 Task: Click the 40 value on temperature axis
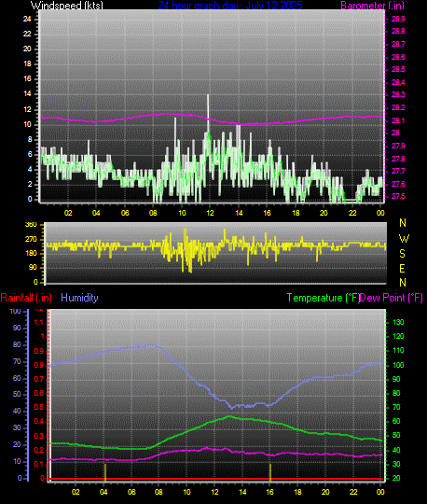tap(396, 450)
